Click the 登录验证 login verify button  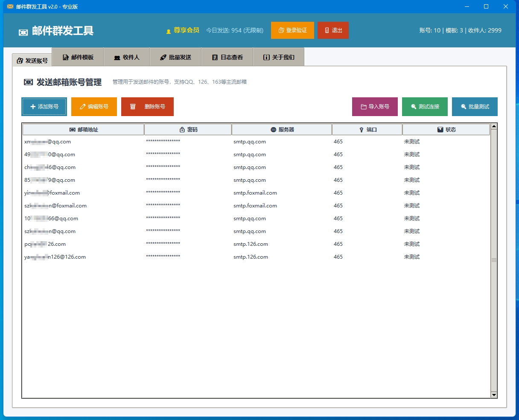[x=292, y=30]
